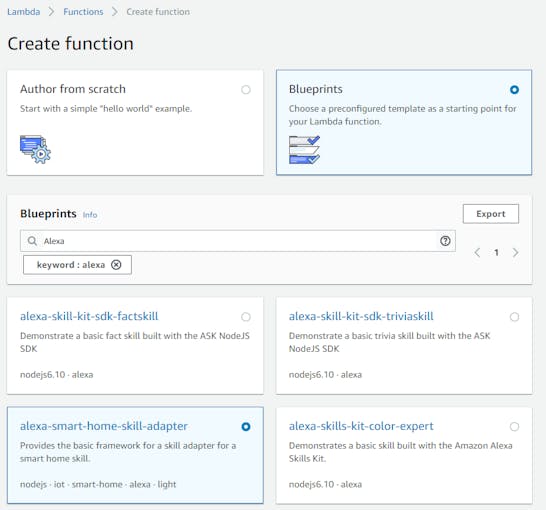Go to previous page of blueprints
546x510 pixels.
tap(477, 252)
